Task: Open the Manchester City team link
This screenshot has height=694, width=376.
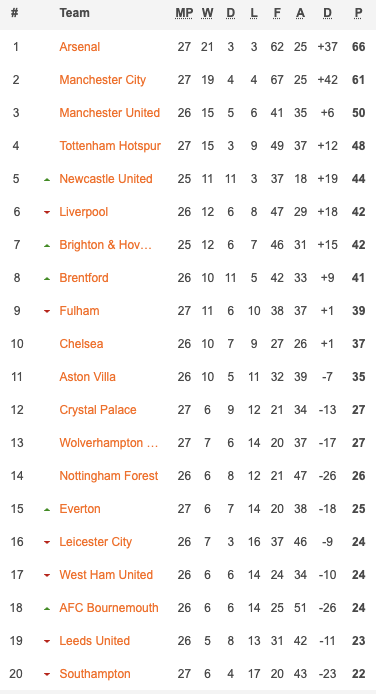Action: [103, 80]
